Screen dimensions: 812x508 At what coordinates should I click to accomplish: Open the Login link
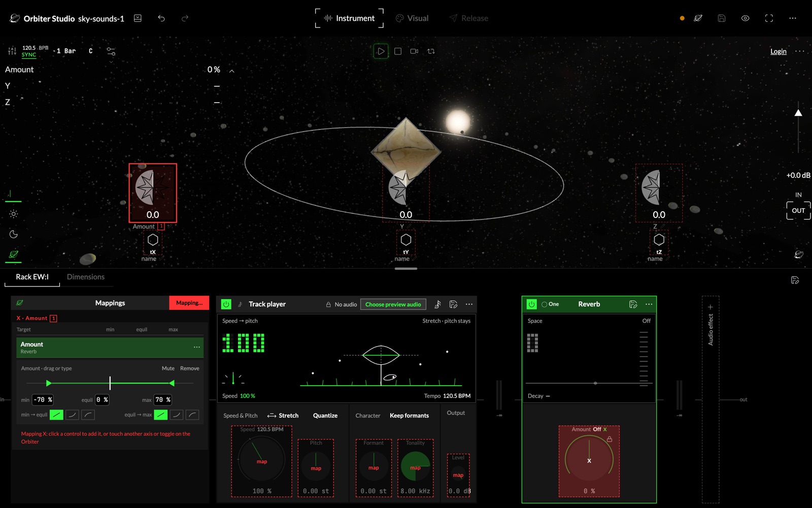click(x=778, y=51)
